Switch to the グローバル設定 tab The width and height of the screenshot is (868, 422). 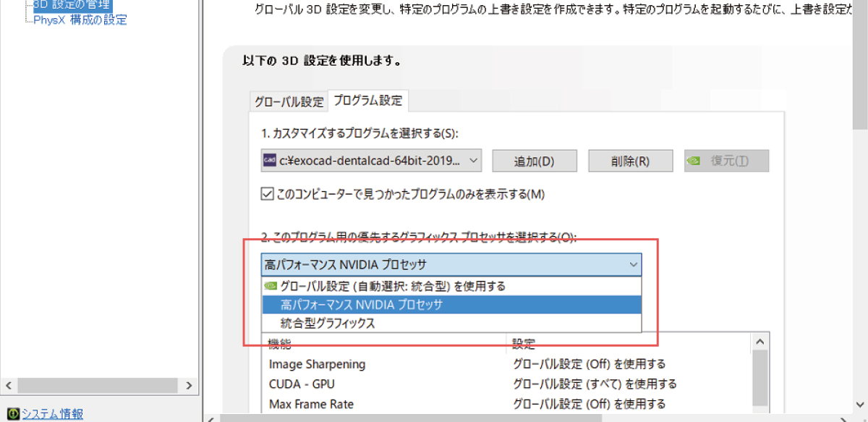[x=289, y=101]
